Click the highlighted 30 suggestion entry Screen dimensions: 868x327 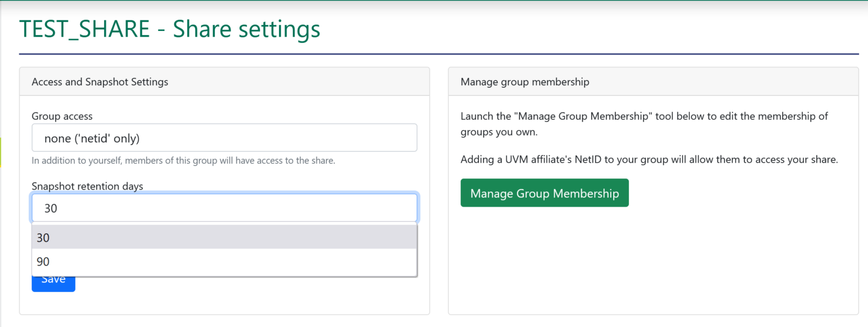tap(224, 237)
